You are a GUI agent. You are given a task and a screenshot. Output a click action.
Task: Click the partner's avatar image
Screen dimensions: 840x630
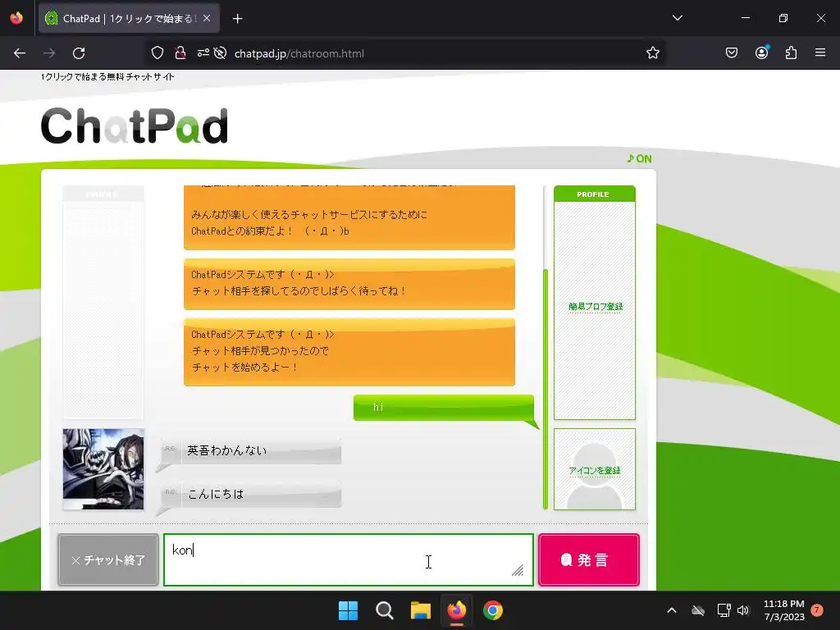(103, 468)
